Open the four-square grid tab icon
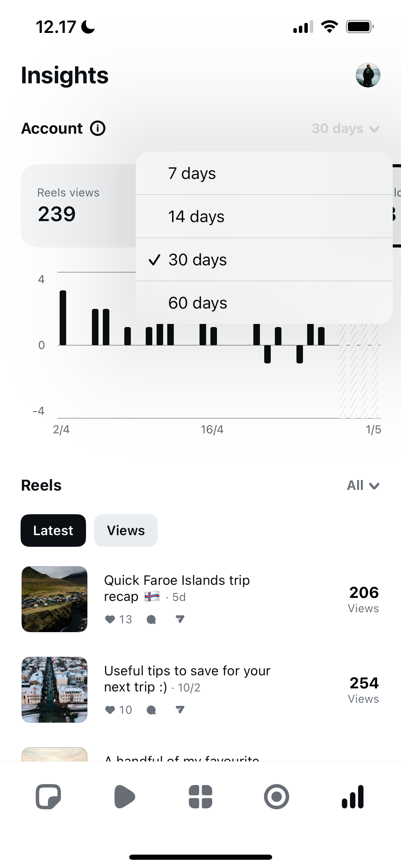 pyautogui.click(x=200, y=796)
